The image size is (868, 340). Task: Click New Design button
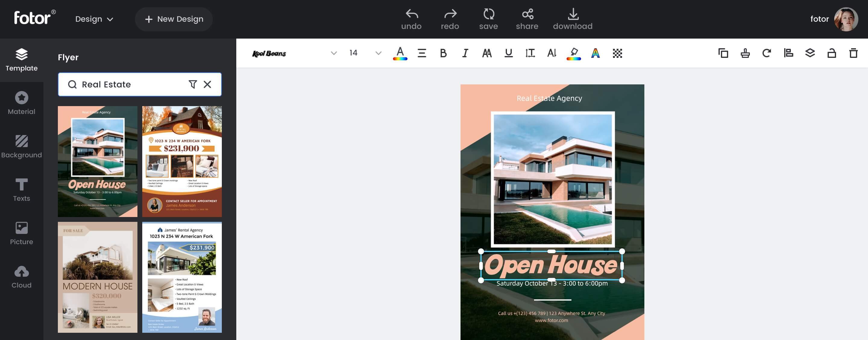pos(174,19)
